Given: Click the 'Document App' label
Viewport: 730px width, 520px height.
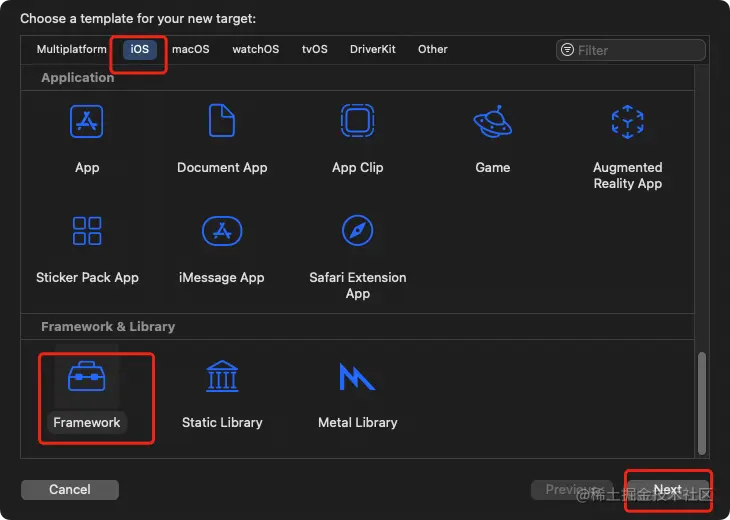Looking at the screenshot, I should (222, 168).
